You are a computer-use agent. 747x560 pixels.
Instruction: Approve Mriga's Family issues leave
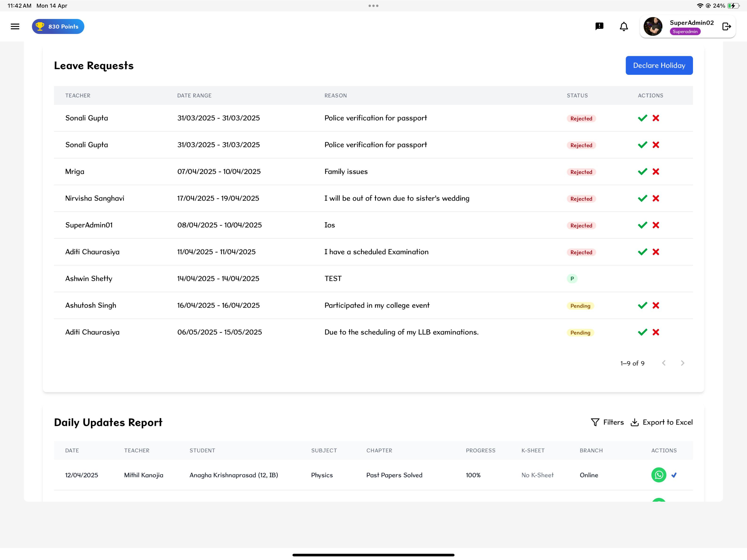pyautogui.click(x=642, y=171)
